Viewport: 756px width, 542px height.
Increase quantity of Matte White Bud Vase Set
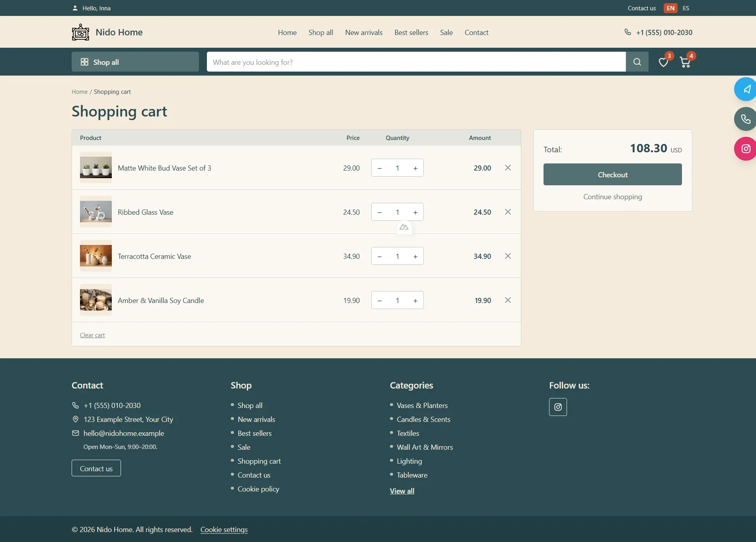tap(415, 168)
